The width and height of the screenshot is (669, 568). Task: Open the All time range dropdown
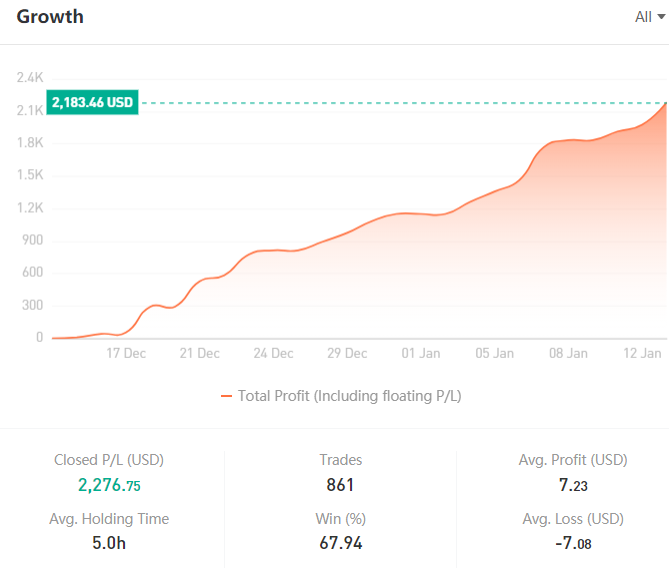pos(649,17)
